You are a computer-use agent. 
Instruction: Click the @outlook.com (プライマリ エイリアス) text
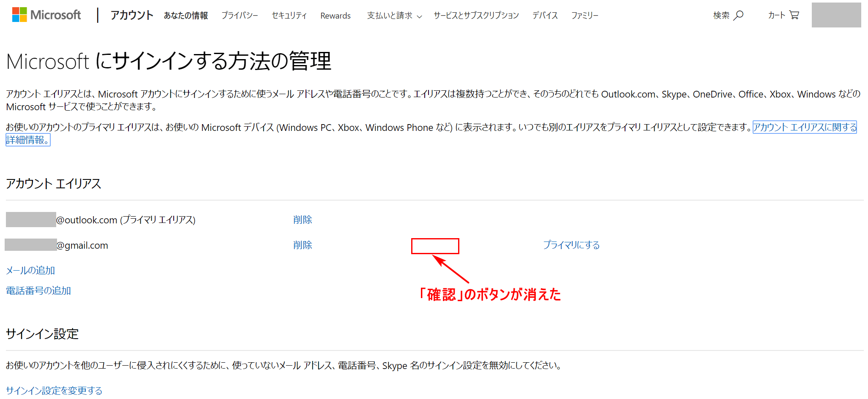point(126,220)
